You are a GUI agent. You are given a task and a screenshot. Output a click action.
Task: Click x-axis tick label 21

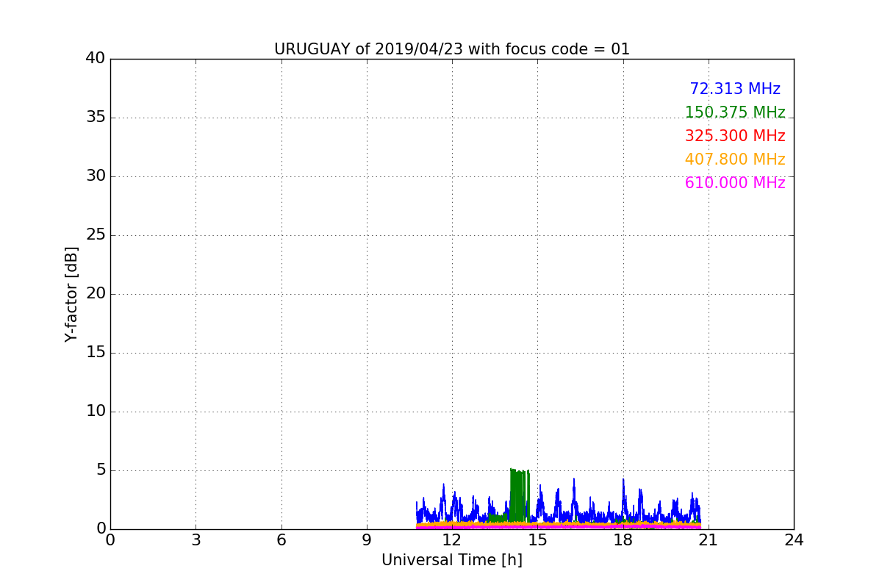[709, 540]
